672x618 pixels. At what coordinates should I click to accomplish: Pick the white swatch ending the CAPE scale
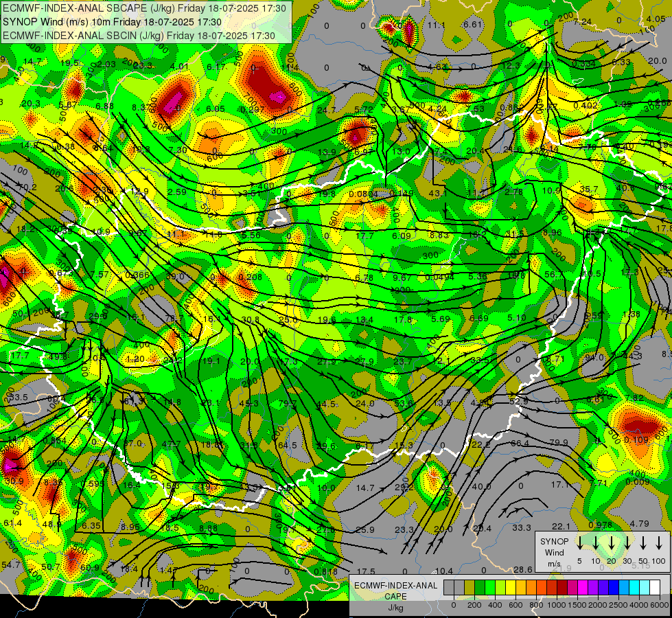tap(655, 587)
